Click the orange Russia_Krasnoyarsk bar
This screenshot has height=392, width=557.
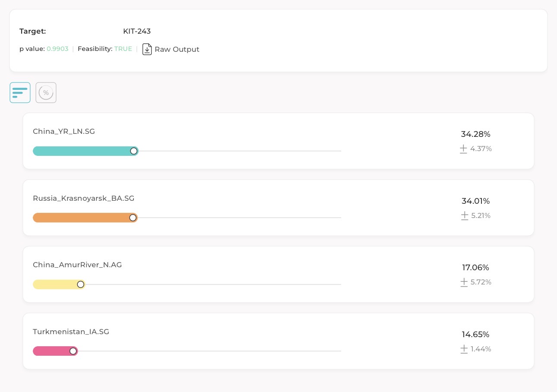[81, 218]
